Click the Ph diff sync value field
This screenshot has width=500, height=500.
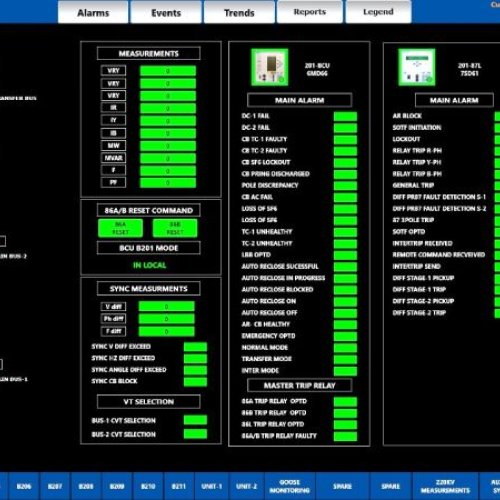point(167,319)
